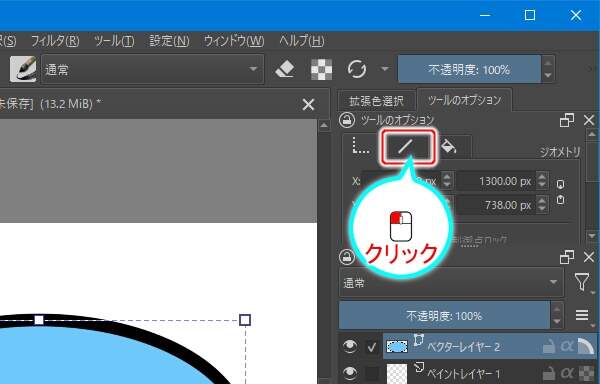The width and height of the screenshot is (600, 384).
Task: Float the layers docker
Action: point(567,257)
